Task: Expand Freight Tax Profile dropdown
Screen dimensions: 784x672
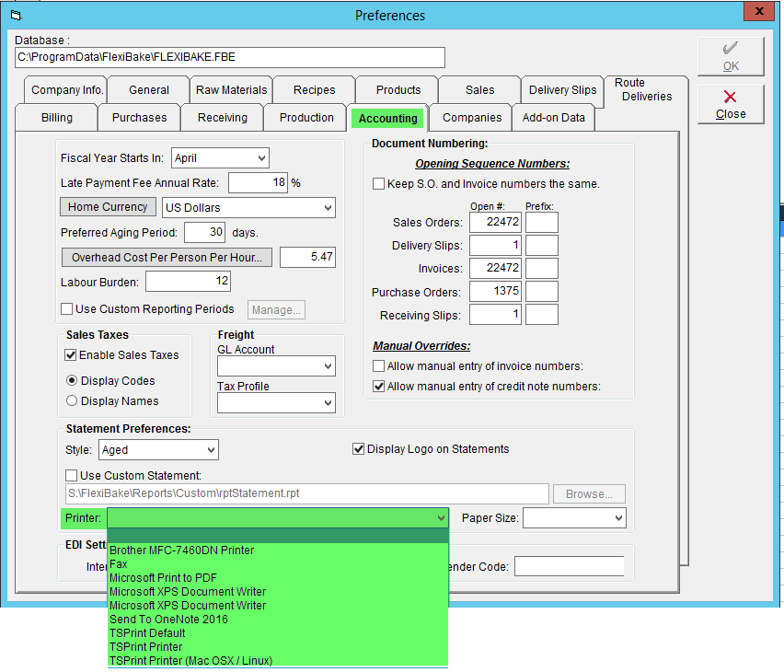Action: coord(328,403)
